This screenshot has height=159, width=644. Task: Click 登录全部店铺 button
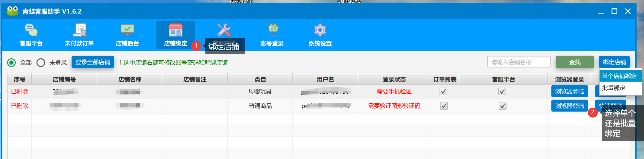93,62
